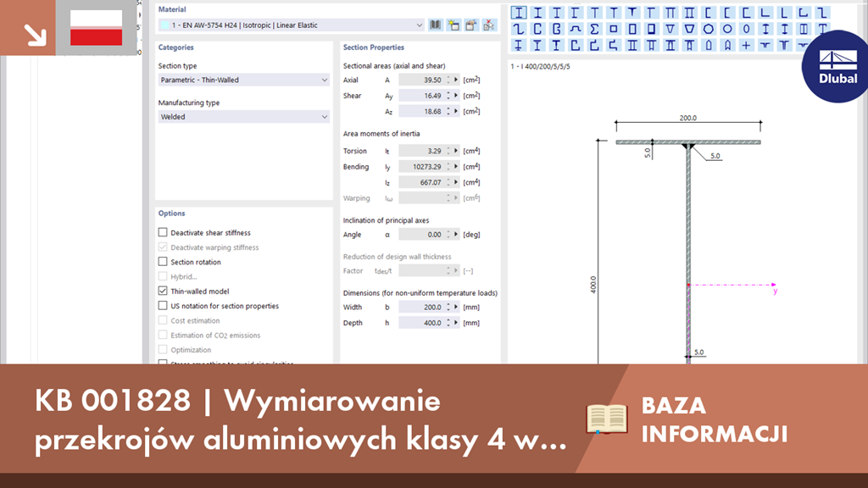Click the material cyan color swatch
This screenshot has height=488, width=868.
pos(164,25)
